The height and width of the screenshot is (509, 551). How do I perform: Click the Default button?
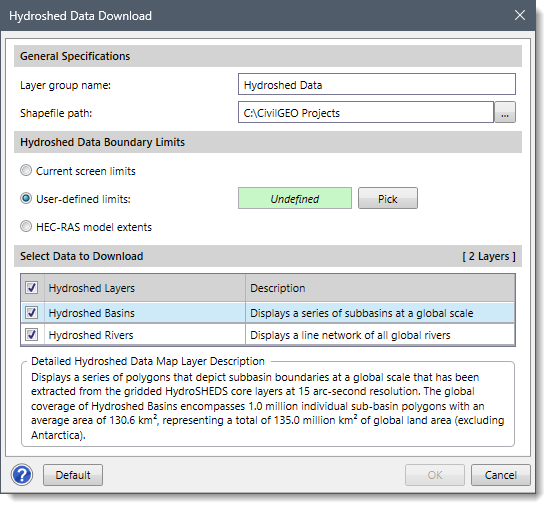click(73, 475)
